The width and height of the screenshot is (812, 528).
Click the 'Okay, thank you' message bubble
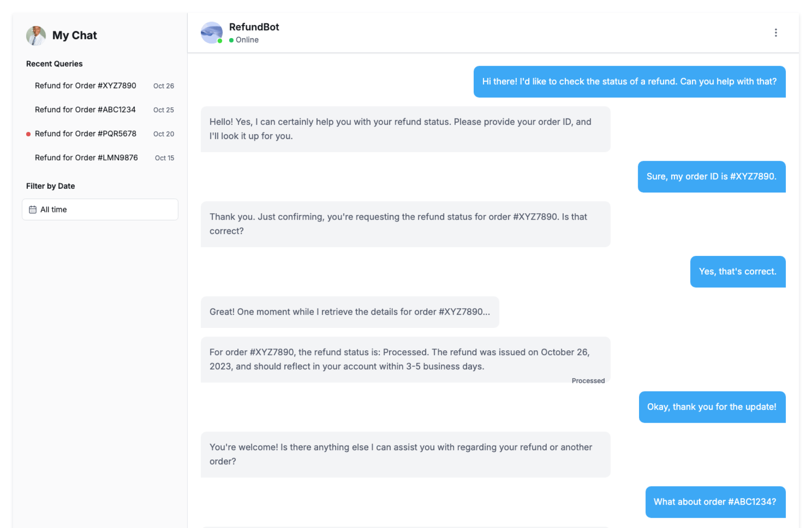tap(712, 407)
